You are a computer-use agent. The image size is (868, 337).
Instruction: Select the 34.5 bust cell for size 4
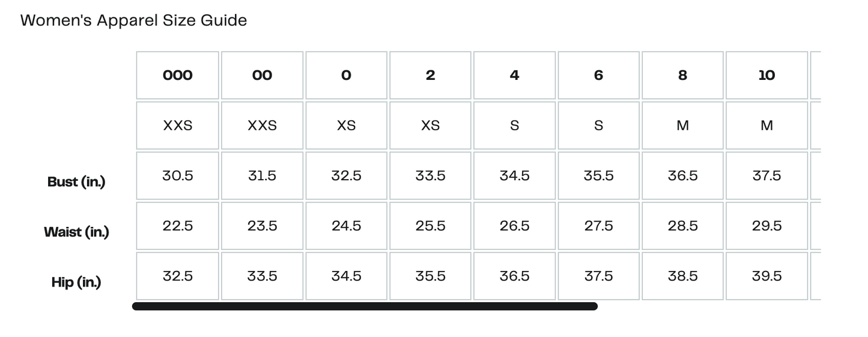point(514,175)
